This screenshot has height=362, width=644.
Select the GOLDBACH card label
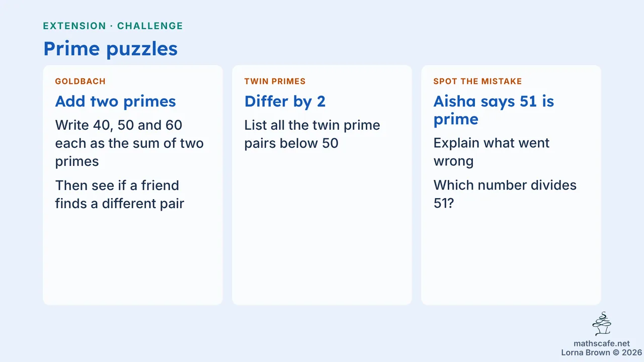[x=80, y=81]
